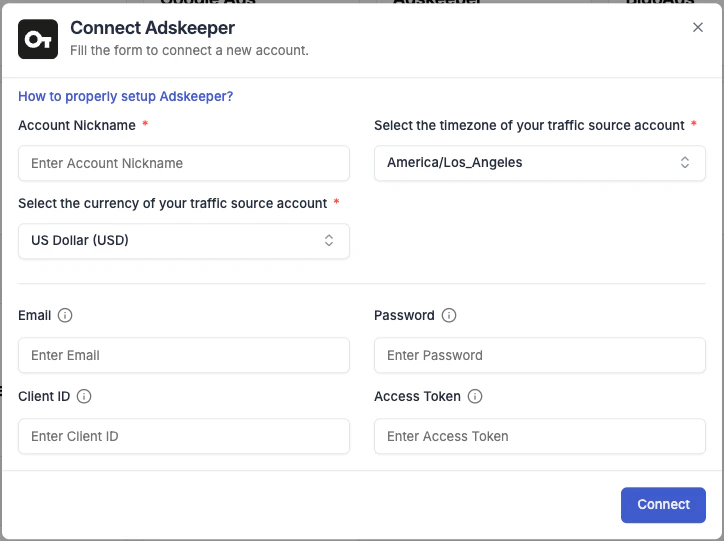
Task: Open the timezone dropdown showing America/Los_Angeles
Action: [540, 163]
